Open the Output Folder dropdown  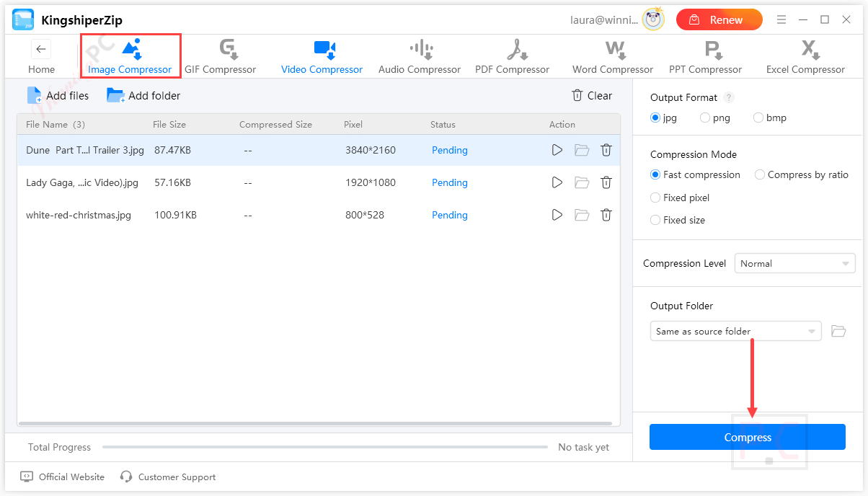(735, 331)
